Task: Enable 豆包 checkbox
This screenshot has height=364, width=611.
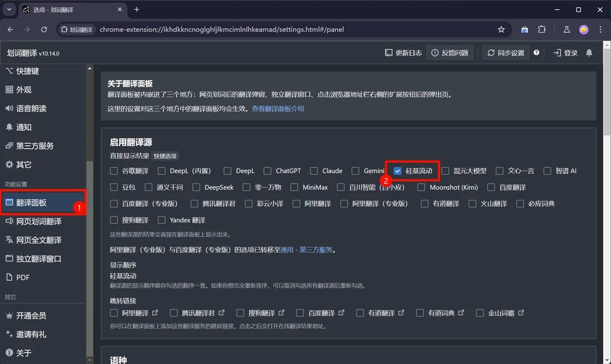Action: (114, 187)
